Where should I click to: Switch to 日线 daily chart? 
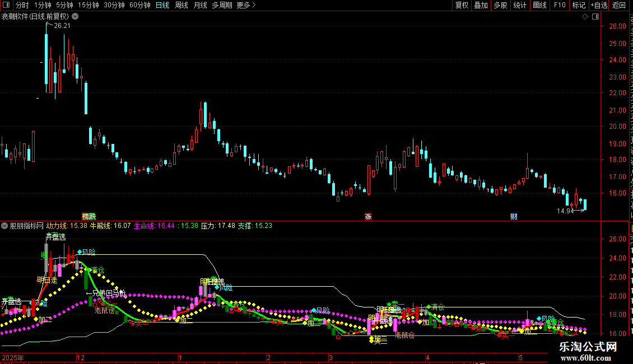(x=162, y=5)
